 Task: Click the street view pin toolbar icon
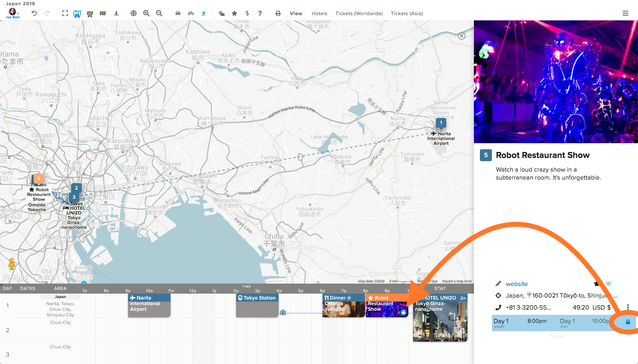[x=116, y=13]
